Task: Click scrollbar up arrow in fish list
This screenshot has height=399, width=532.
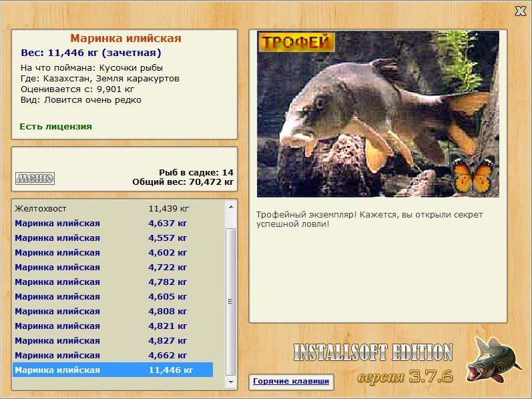Action: 231,207
